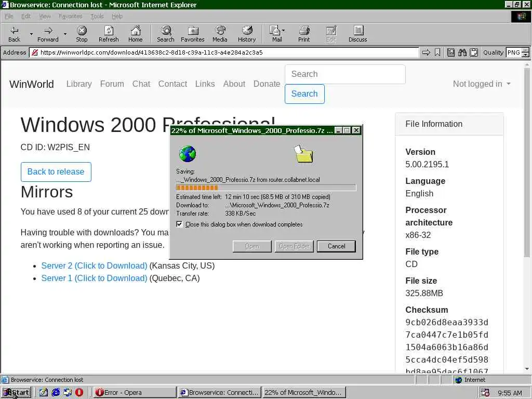This screenshot has height=399, width=532.
Task: Open the Chat nav link
Action: (141, 84)
